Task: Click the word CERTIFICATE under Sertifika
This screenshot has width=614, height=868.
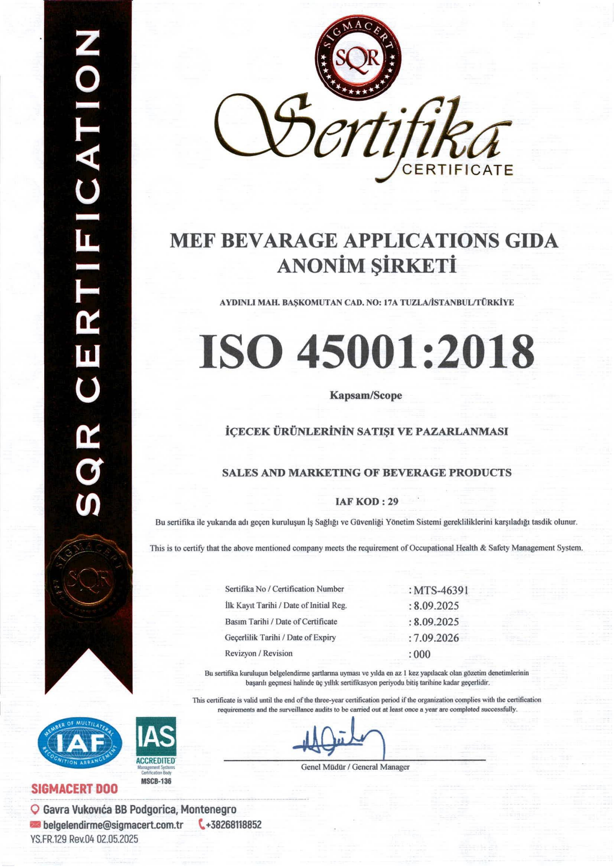Action: pos(458,170)
